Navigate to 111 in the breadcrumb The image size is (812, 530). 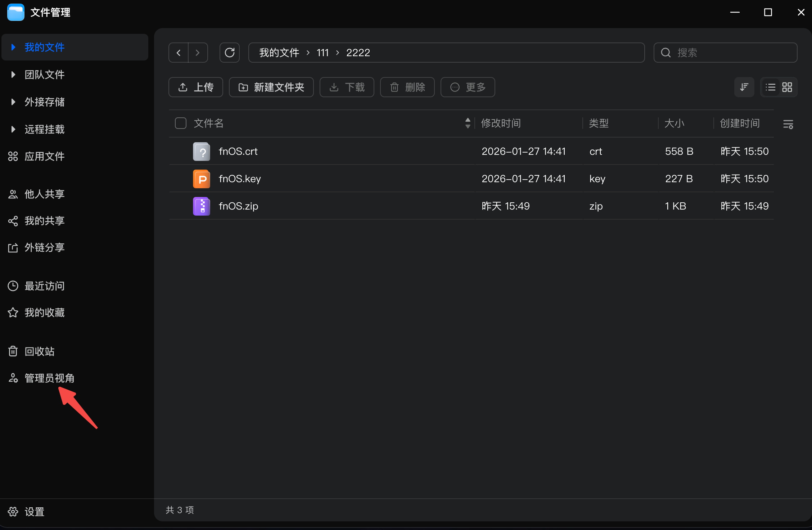pos(323,53)
